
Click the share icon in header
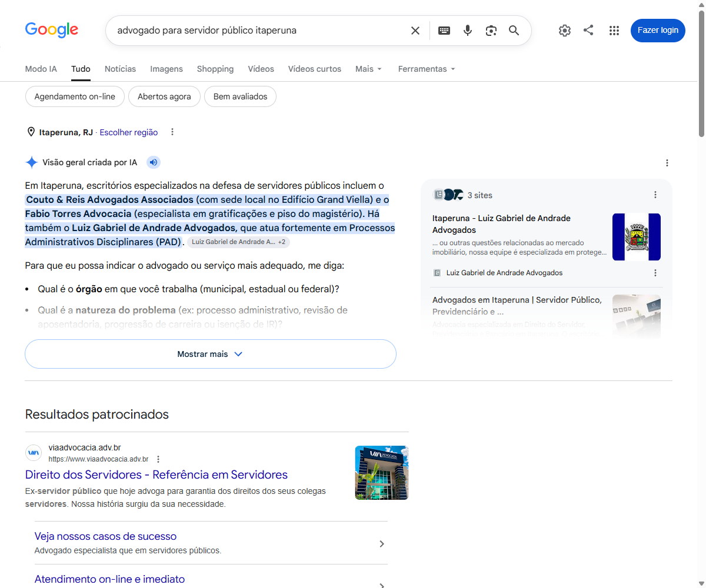[x=588, y=30]
